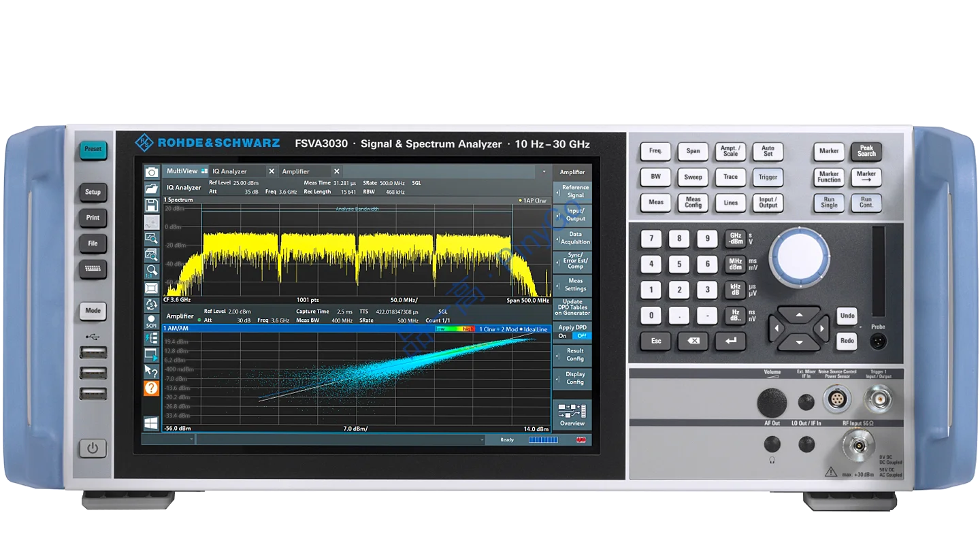Reset zoom with the 1:1 icon

tap(152, 271)
